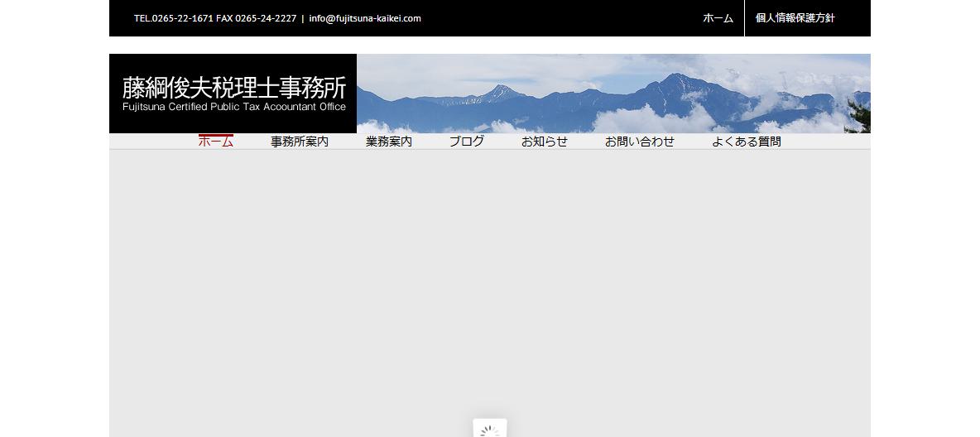Viewport: 980px width, 437px height.
Task: Click the loading spinner icon
Action: pos(490,430)
